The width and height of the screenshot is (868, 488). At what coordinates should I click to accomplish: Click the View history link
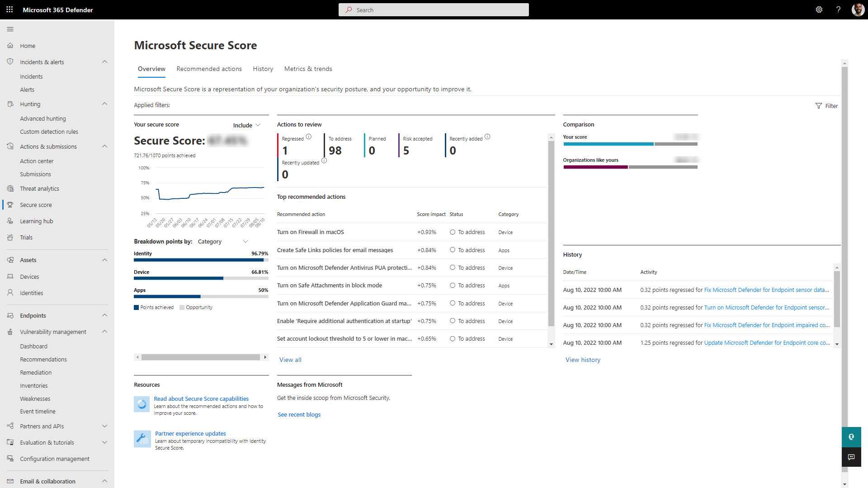[x=583, y=360]
